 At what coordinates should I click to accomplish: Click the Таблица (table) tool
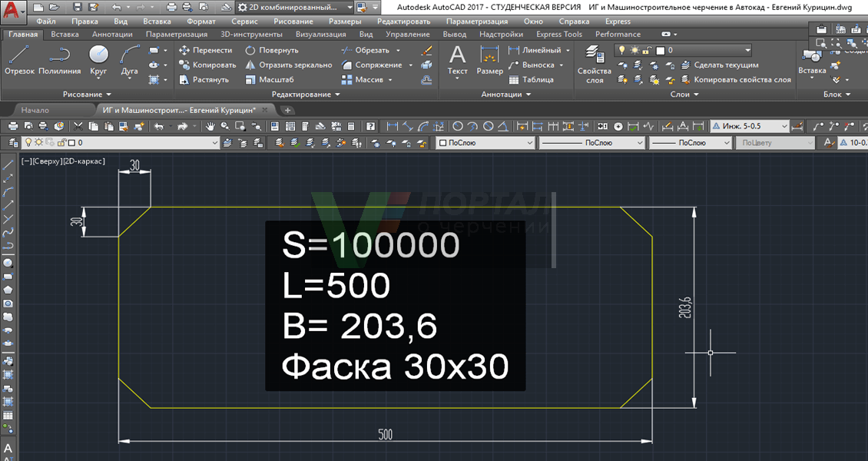coord(531,80)
